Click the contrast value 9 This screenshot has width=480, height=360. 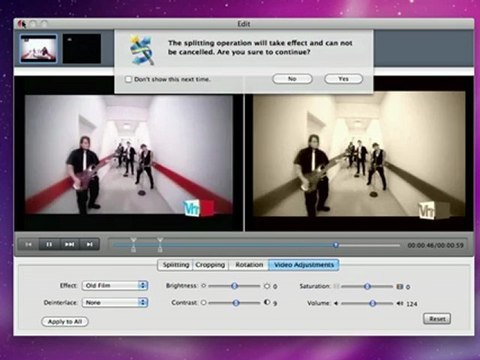pyautogui.click(x=275, y=303)
